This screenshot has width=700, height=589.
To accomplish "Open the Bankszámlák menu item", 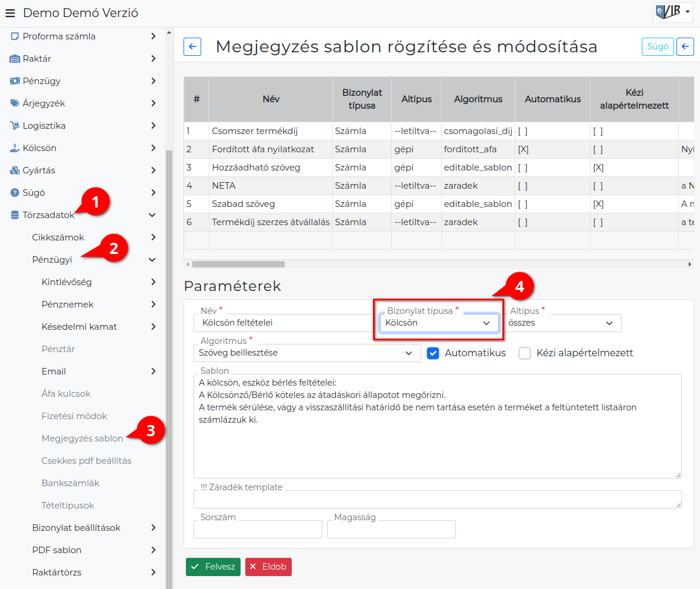I will (70, 483).
